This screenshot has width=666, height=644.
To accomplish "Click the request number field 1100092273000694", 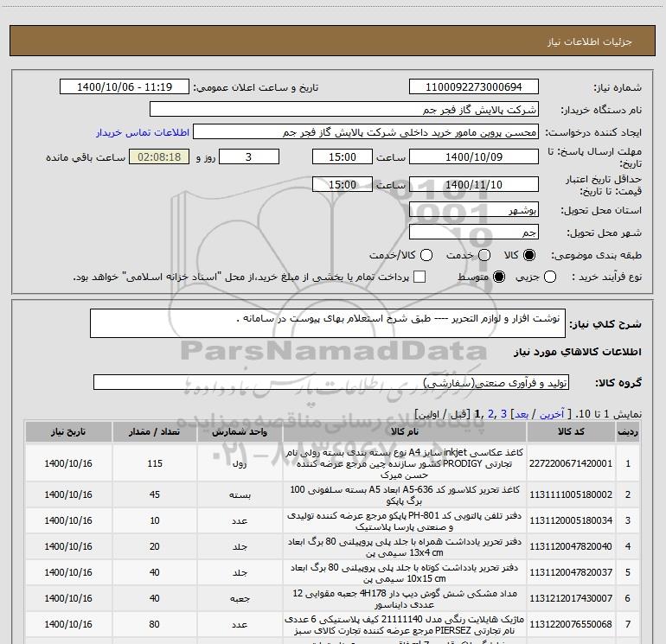I will (474, 87).
